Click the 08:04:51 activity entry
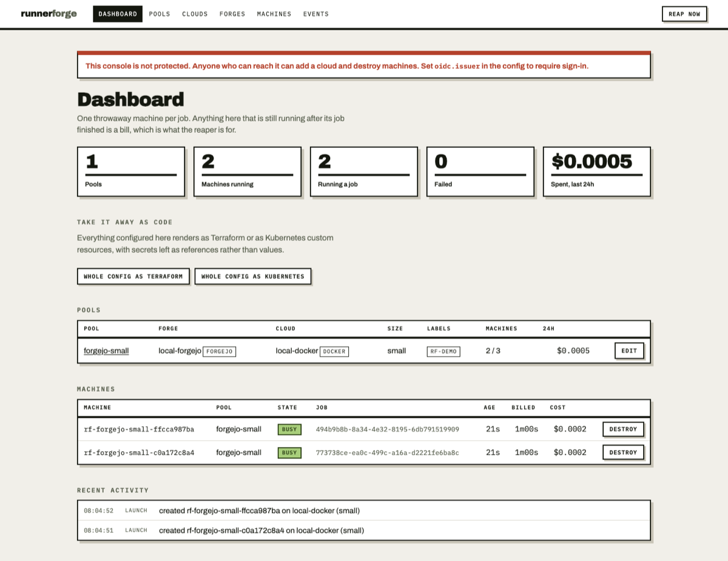 (364, 530)
